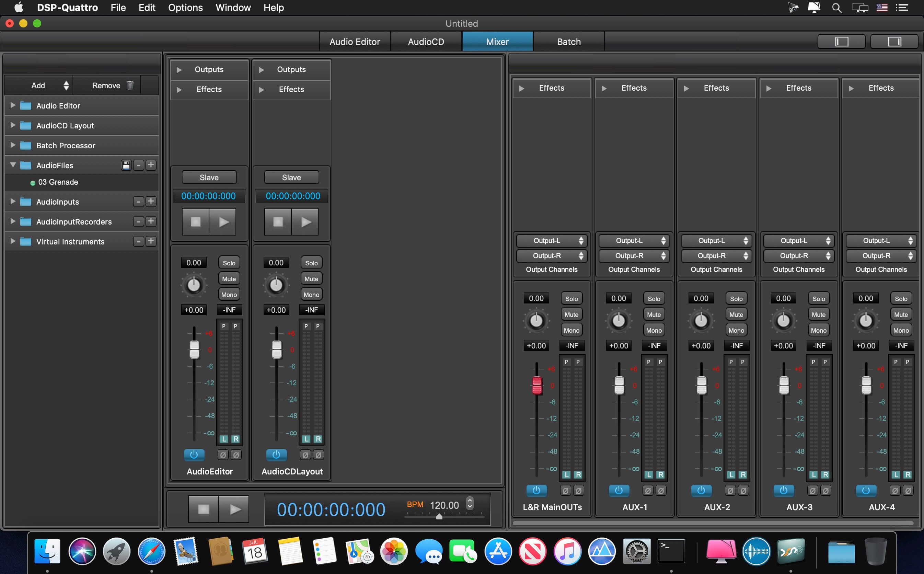Set the AUX-2 channel to Mono
The height and width of the screenshot is (574, 924).
coord(736,330)
